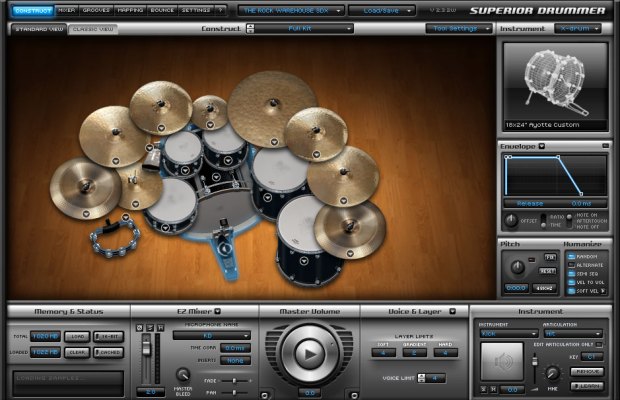Click the Load memory button
The image size is (620, 400).
point(78,336)
